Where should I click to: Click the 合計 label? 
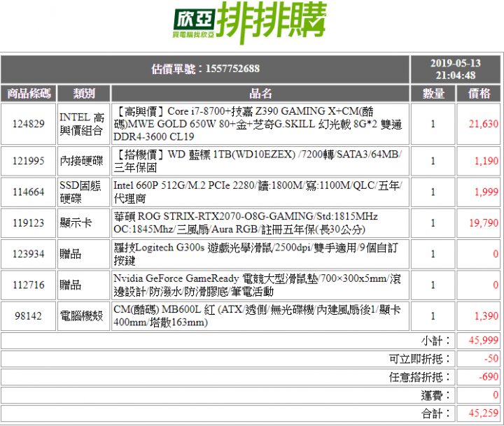[x=435, y=413]
